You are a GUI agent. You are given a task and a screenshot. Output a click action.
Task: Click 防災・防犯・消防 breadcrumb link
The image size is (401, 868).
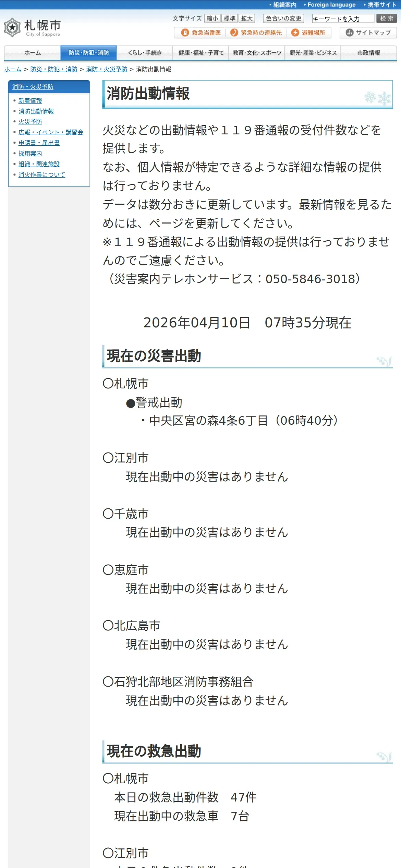click(54, 69)
